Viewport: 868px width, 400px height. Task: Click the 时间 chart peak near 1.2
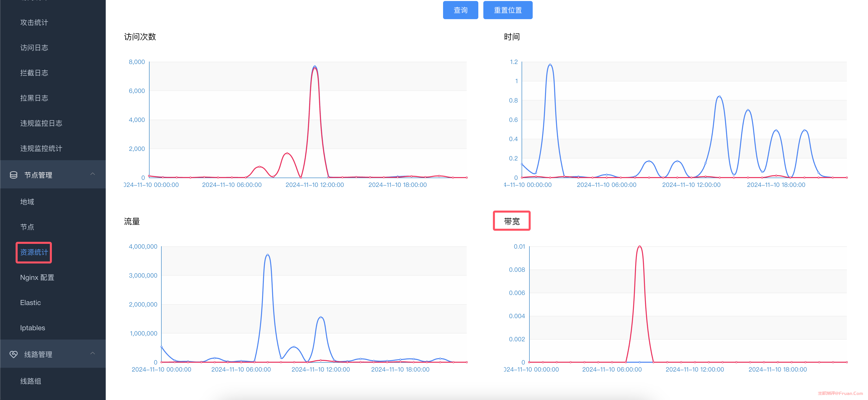point(550,64)
